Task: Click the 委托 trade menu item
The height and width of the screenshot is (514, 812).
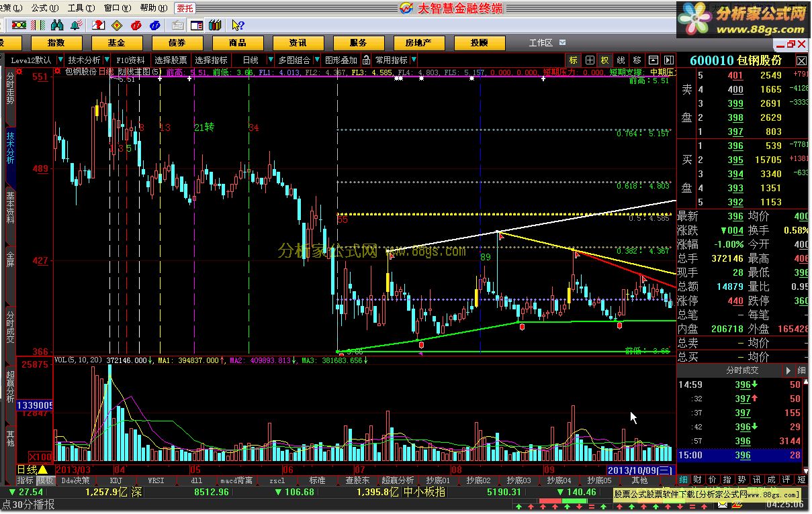Action: [185, 8]
